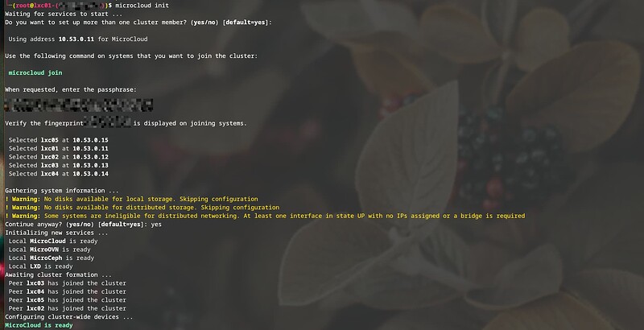644x330 pixels.
Task: Select the 'Selected lxc01 at 10.53.0.11' line
Action: tap(58, 149)
